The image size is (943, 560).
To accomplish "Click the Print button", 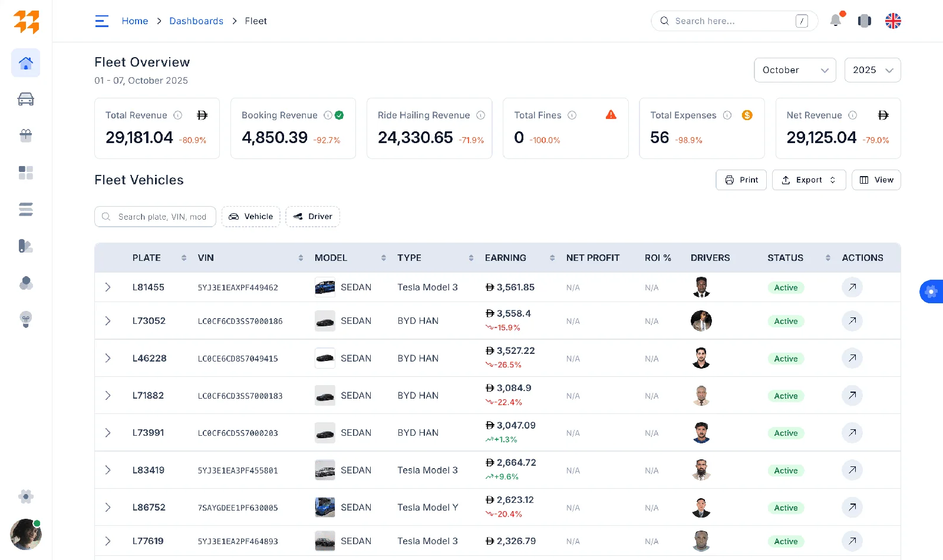I will tap(741, 180).
